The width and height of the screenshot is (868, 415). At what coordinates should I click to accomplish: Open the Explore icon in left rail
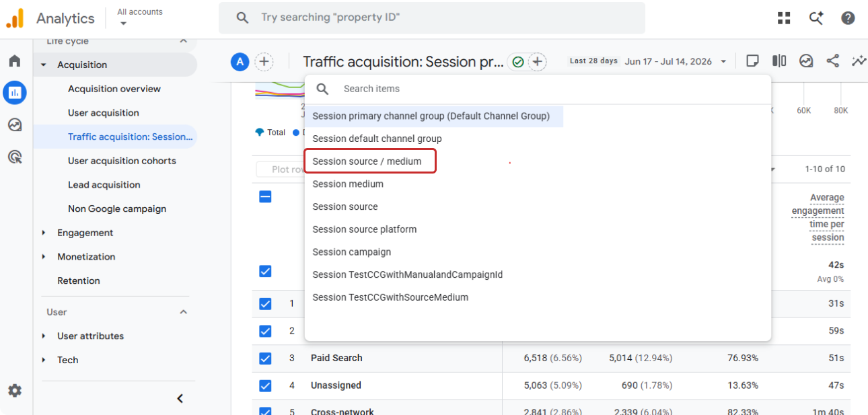click(15, 124)
